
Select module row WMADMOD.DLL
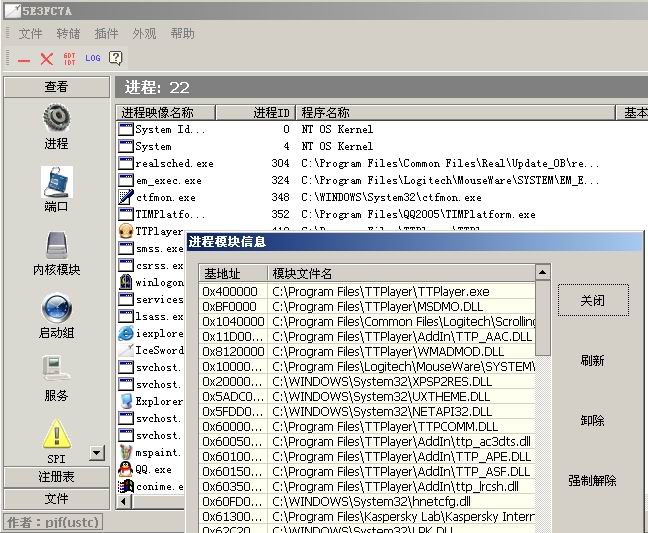coord(367,352)
